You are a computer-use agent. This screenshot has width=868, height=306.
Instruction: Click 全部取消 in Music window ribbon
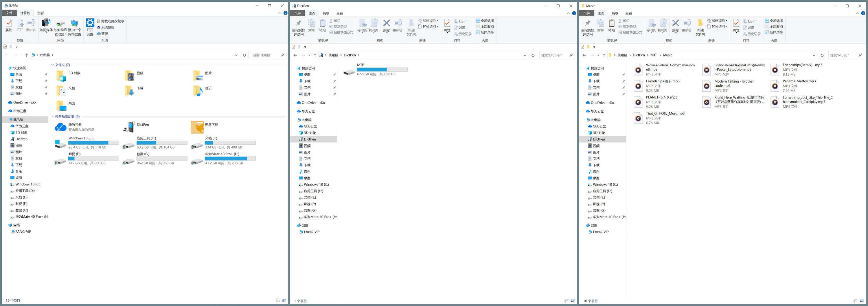(774, 27)
